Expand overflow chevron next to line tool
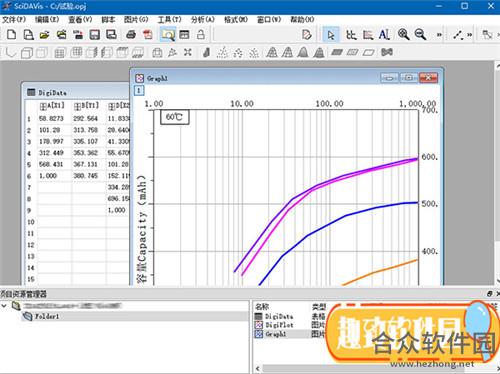The height and width of the screenshot is (374, 500). pos(469,34)
